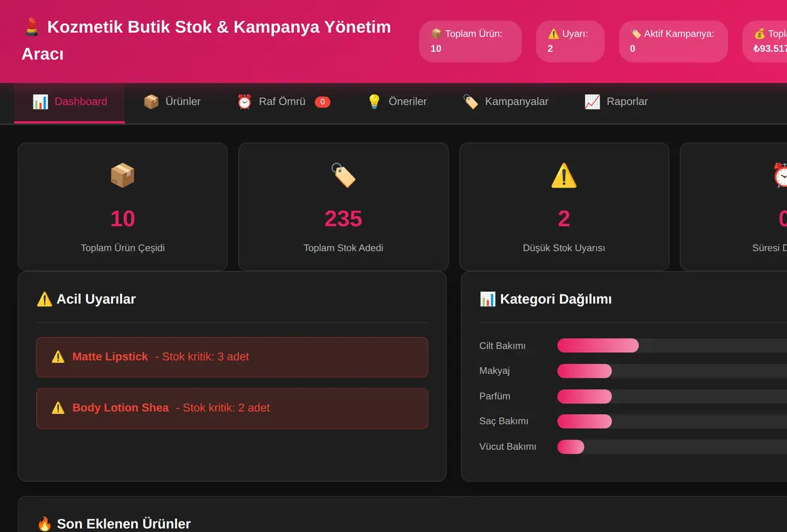787x532 pixels.
Task: Click the red badge on Raf Ömrü
Action: pos(323,102)
